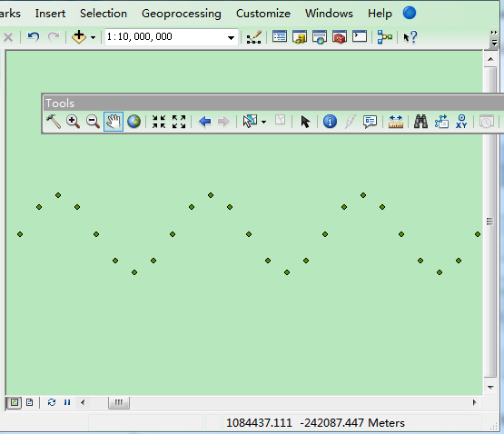Click the blue globe icon beside Help
504x434 pixels.
pyautogui.click(x=410, y=13)
